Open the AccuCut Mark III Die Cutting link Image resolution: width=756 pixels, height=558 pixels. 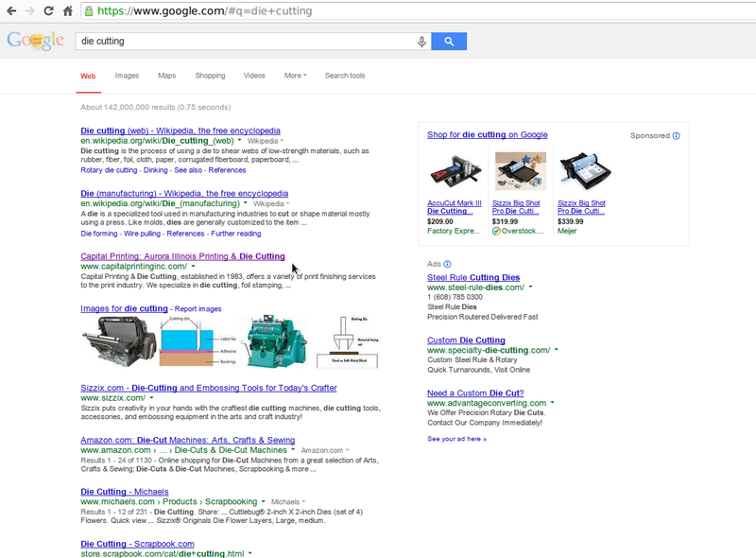pyautogui.click(x=455, y=207)
